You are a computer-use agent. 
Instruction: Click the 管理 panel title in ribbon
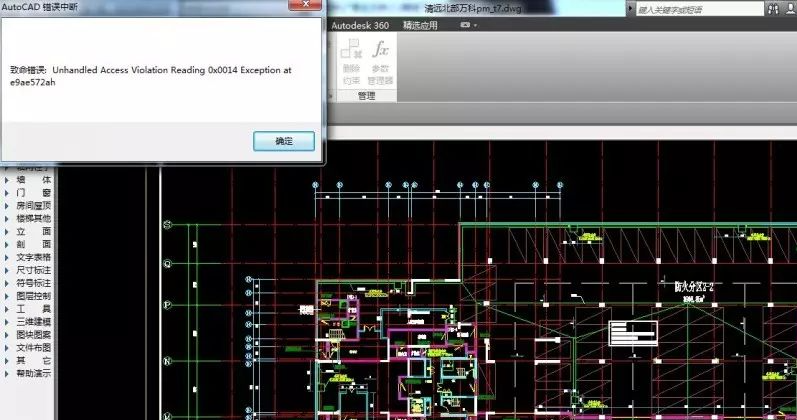point(366,96)
